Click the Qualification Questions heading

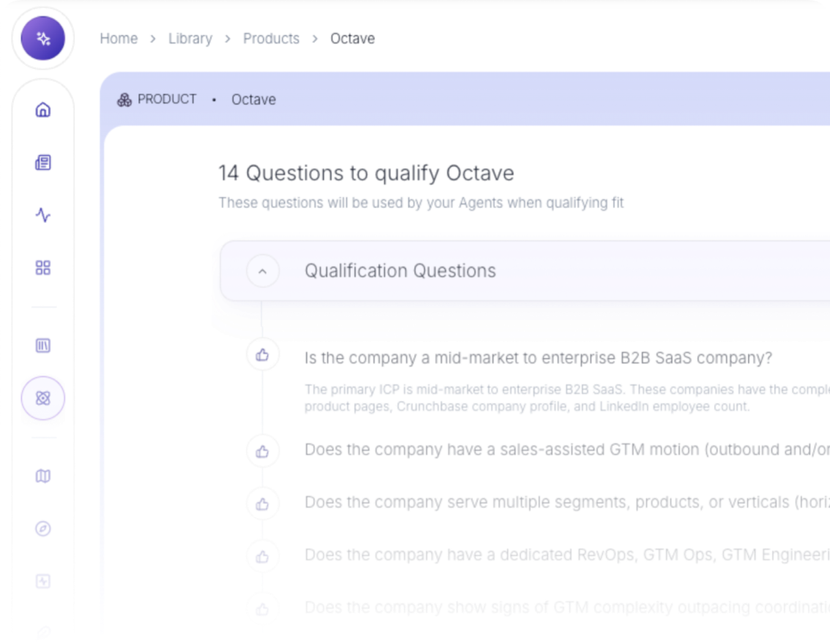point(400,271)
